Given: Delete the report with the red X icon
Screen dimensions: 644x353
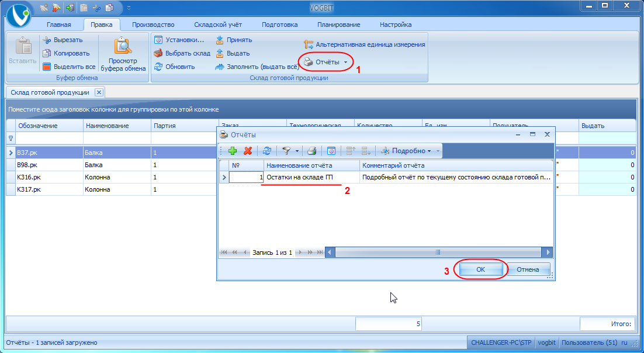Looking at the screenshot, I should pyautogui.click(x=248, y=151).
